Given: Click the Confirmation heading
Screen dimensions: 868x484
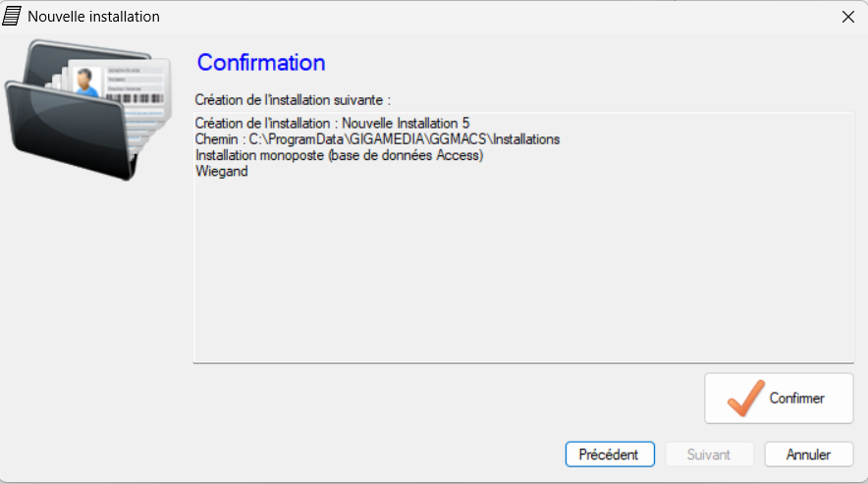Looking at the screenshot, I should (261, 63).
